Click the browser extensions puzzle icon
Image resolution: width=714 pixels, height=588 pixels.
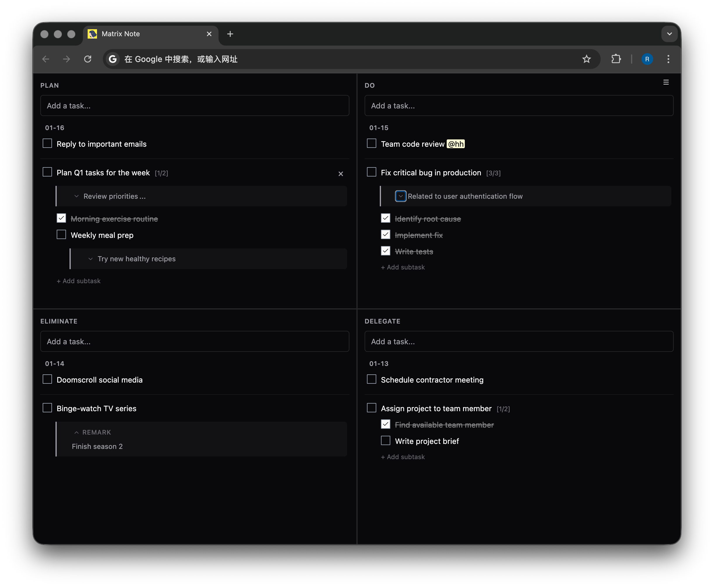pos(616,59)
